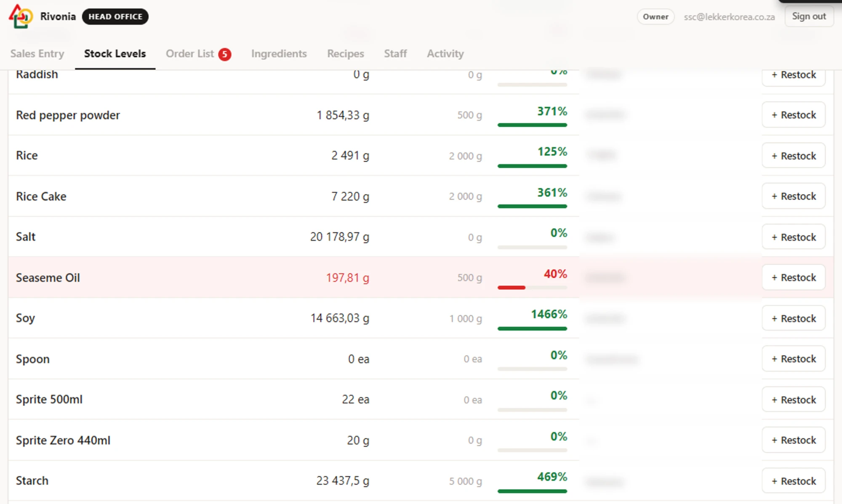Sign out of the account
This screenshot has height=504, width=842.
(809, 16)
